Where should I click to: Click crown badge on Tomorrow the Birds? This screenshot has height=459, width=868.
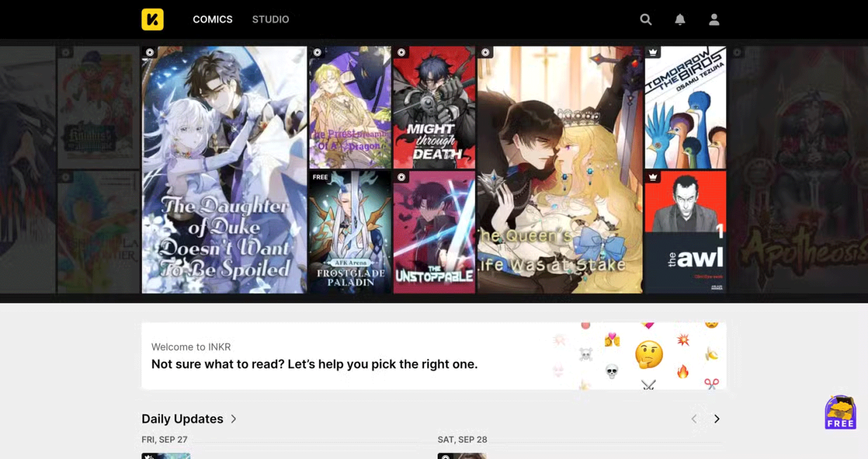[x=652, y=53]
